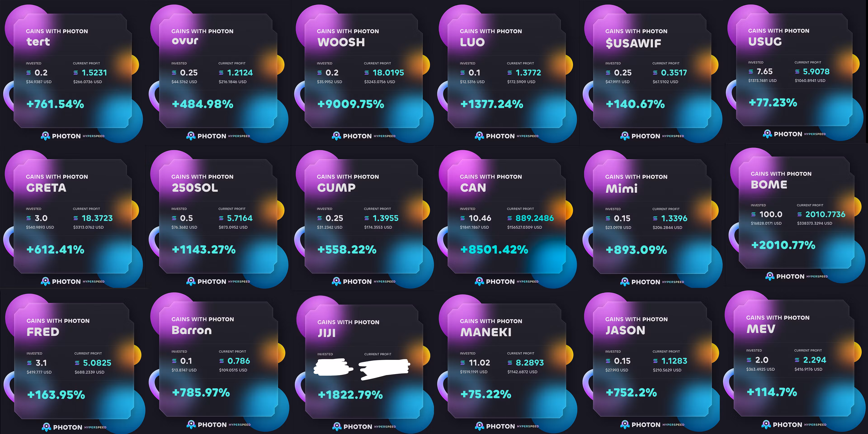Click Photon rocket logo below Barron card
868x434 pixels.
pos(191,425)
